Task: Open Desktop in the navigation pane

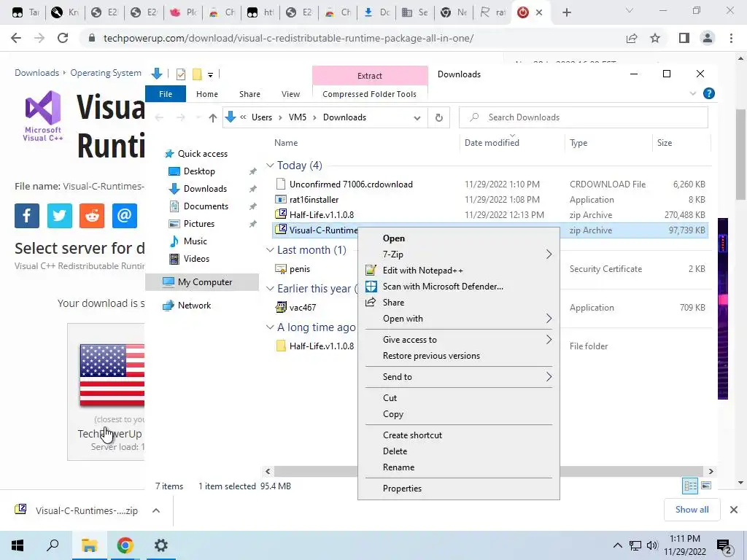Action: point(199,171)
